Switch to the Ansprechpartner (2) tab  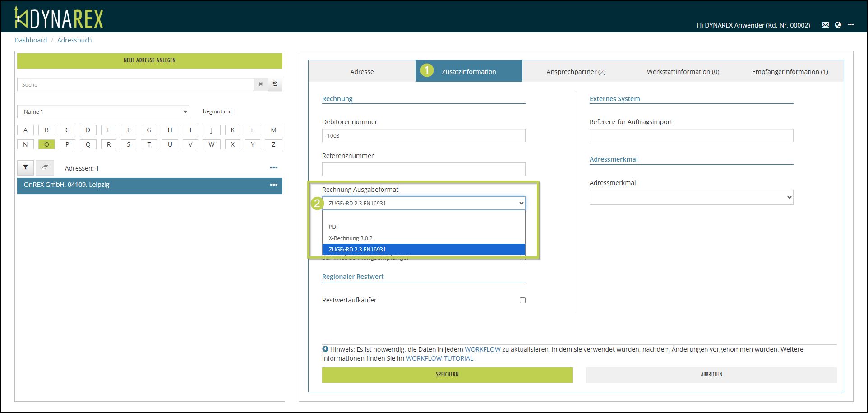tap(576, 72)
